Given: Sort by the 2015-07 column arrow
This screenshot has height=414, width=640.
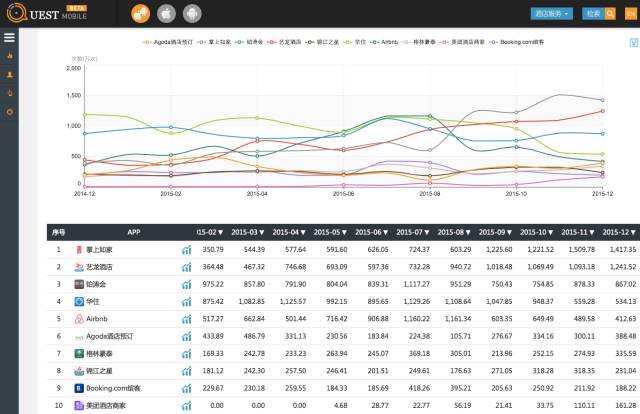Looking at the screenshot, I should (x=427, y=233).
